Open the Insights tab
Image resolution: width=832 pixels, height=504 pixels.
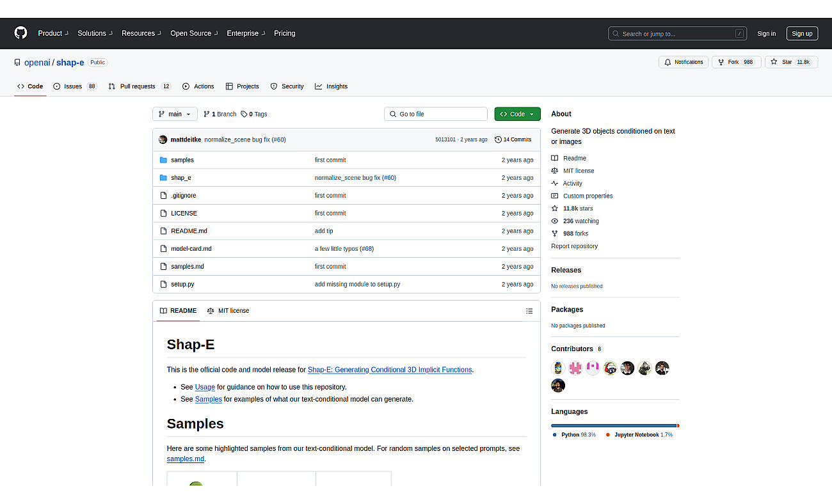point(331,86)
